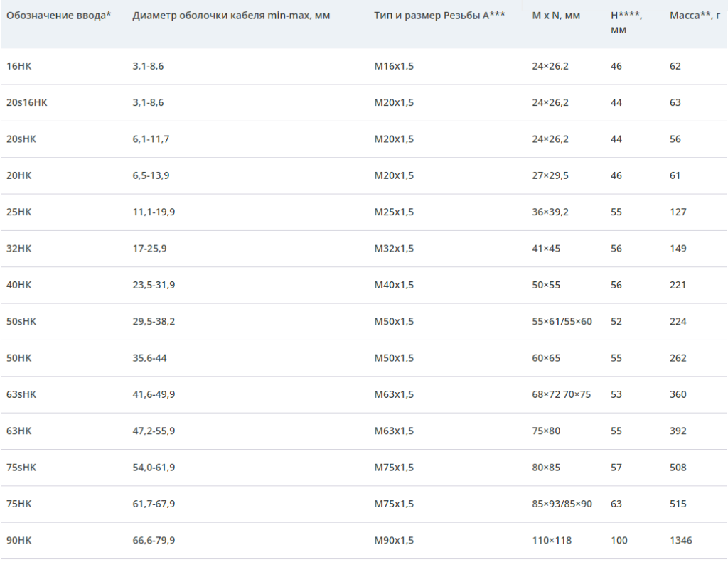Click the mass value 1346

click(x=680, y=540)
